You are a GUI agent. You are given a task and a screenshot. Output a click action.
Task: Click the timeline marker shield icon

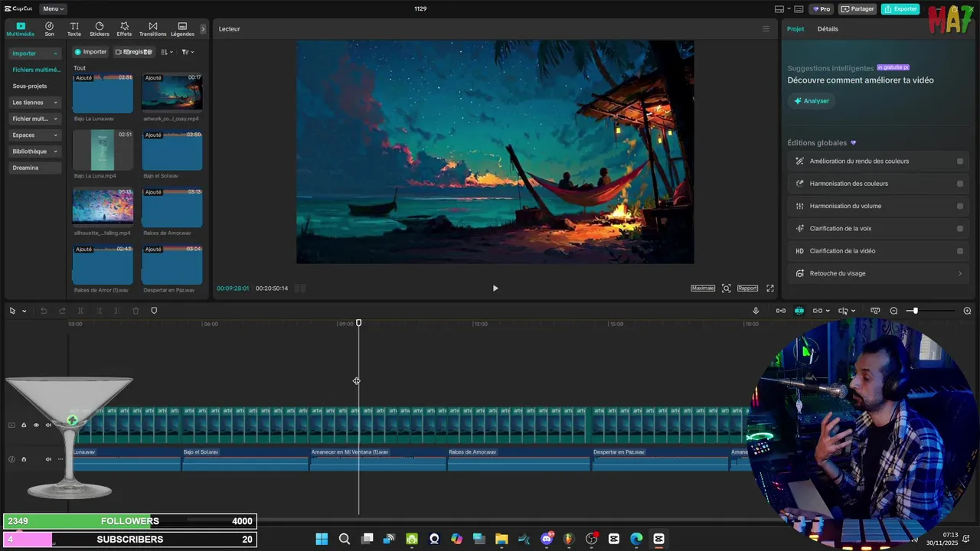coord(154,311)
